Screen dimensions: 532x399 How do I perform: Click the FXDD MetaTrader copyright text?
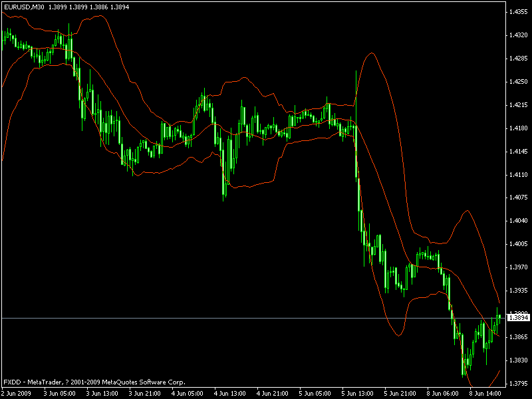(94, 382)
